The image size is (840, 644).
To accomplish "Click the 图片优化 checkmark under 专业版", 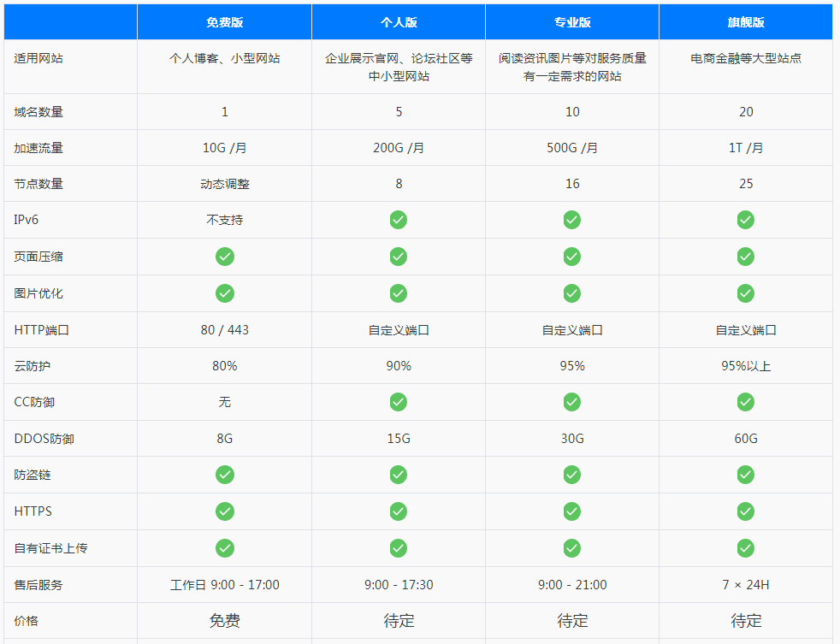I will pos(571,293).
